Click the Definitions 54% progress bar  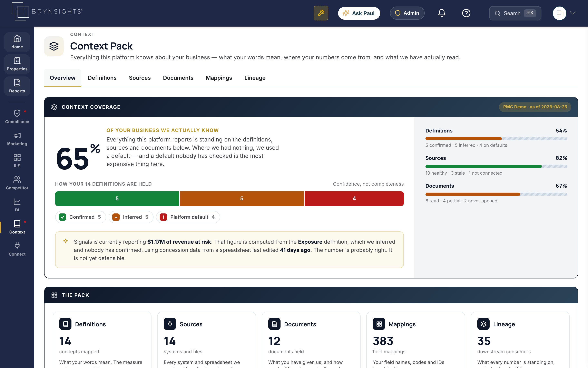point(496,139)
